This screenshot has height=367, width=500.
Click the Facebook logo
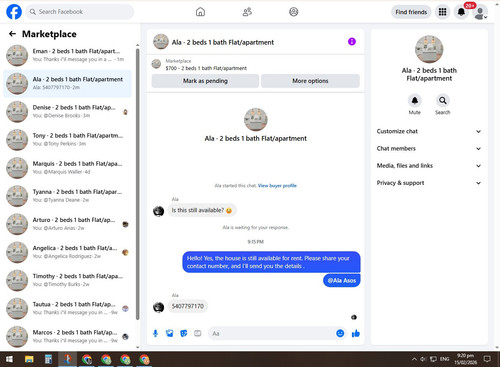click(x=14, y=12)
